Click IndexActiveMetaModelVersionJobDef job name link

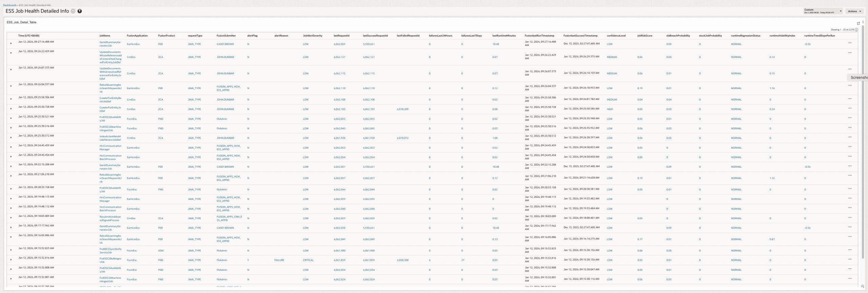pos(110,138)
